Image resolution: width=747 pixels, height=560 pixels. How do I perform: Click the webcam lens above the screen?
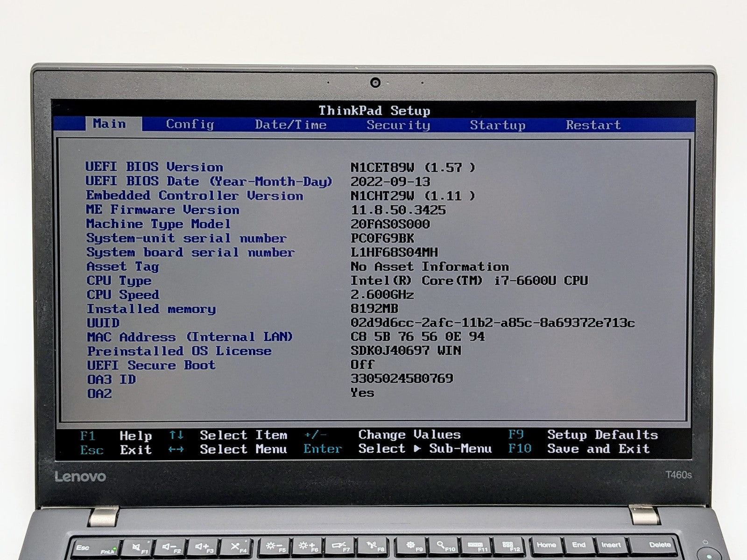(375, 83)
